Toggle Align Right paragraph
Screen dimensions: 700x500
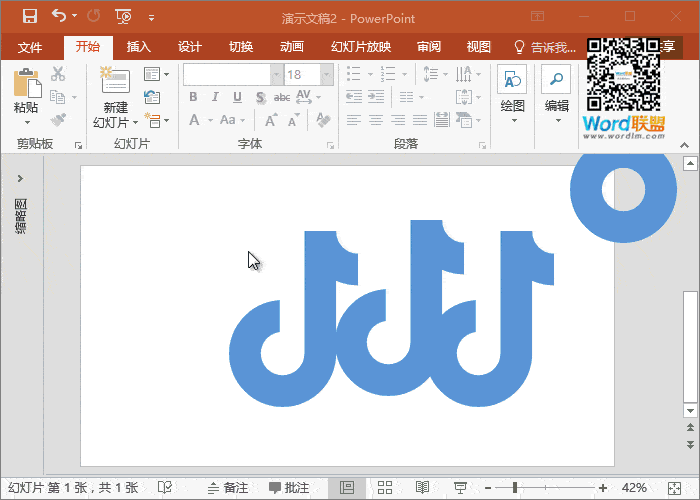[x=398, y=120]
